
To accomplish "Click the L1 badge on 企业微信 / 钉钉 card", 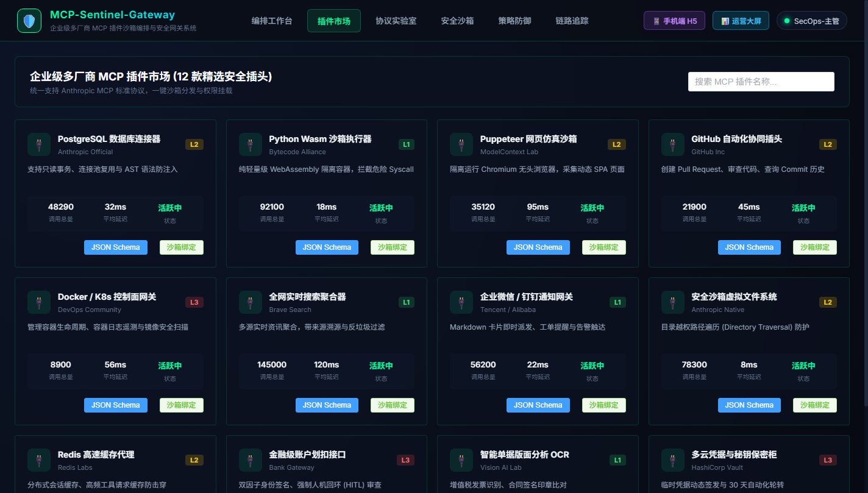I will tap(617, 302).
